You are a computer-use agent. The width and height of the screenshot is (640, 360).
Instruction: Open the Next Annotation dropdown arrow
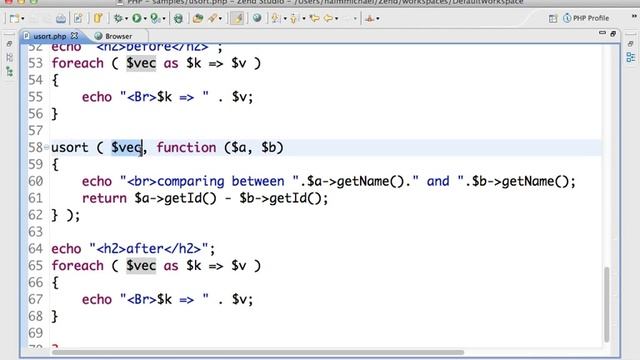click(x=285, y=19)
